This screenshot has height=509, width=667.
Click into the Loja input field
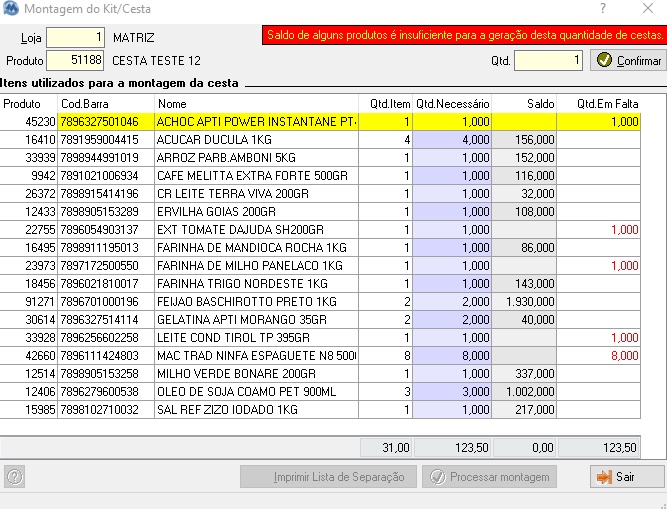point(75,37)
